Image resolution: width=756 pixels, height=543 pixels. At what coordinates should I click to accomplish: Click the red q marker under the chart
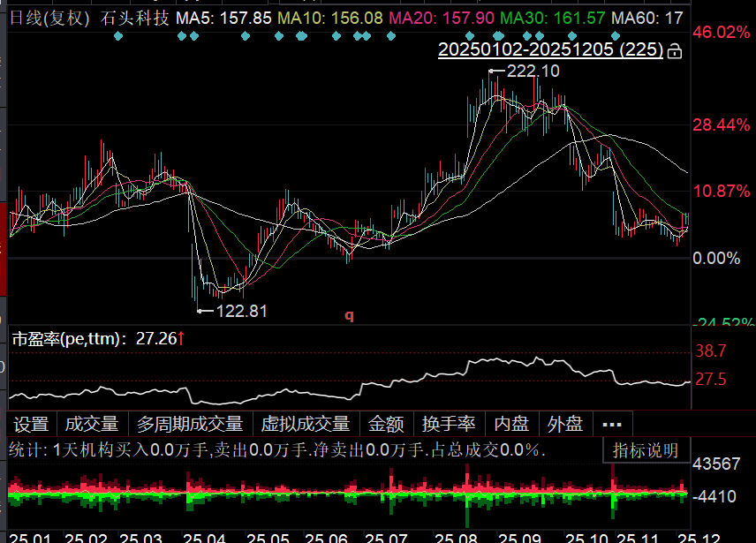(350, 316)
